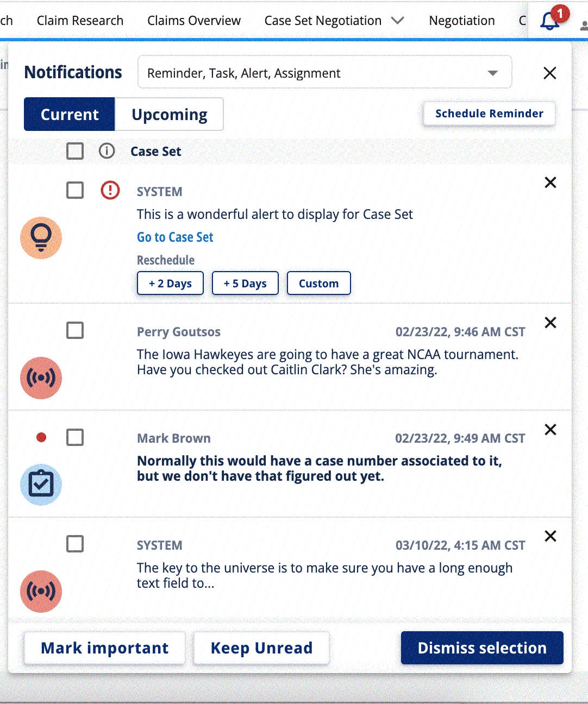Click the Case Set column header
The image size is (588, 704).
click(x=156, y=152)
